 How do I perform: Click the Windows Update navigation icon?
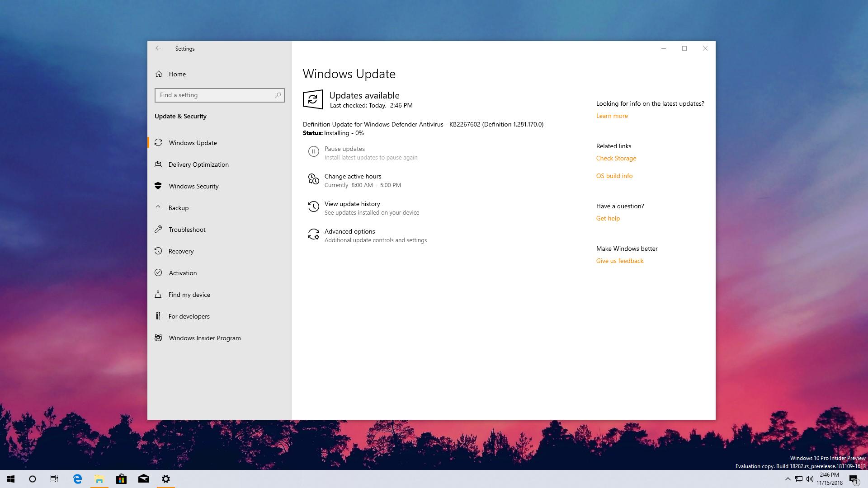coord(157,142)
